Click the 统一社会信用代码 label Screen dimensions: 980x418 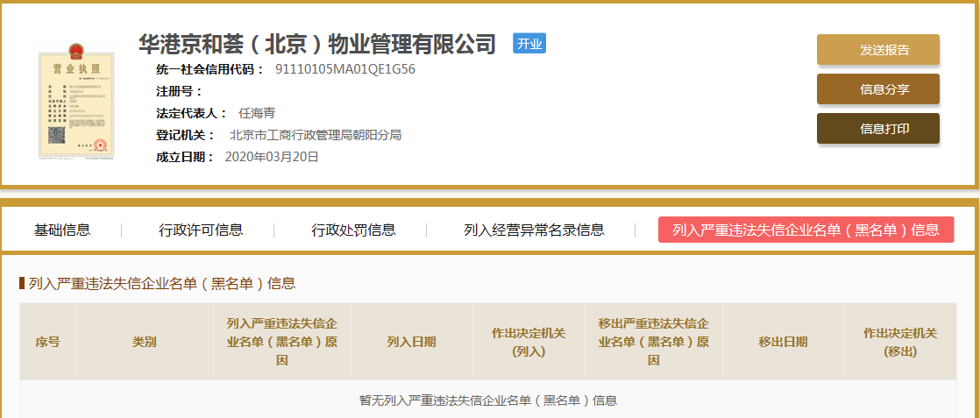(x=210, y=69)
